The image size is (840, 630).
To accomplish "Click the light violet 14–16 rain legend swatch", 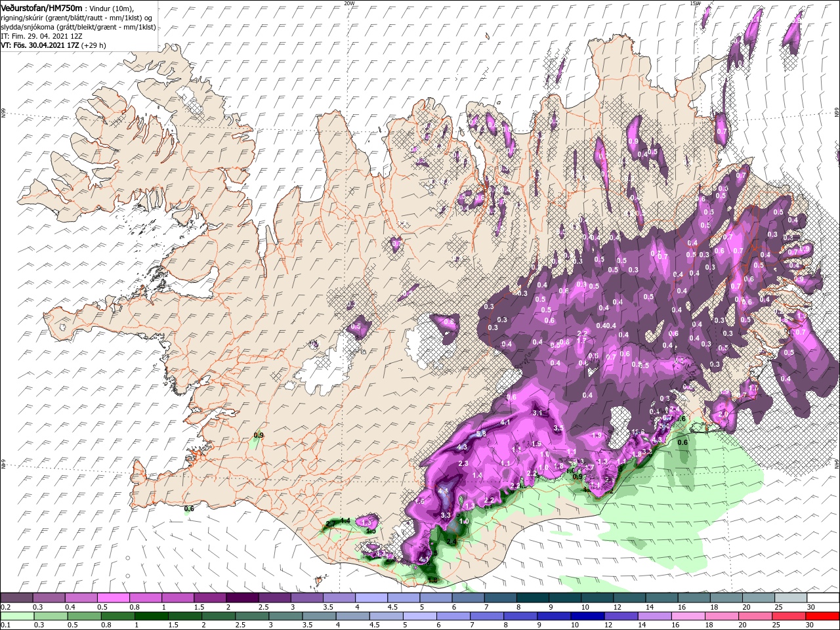I will coord(655,616).
